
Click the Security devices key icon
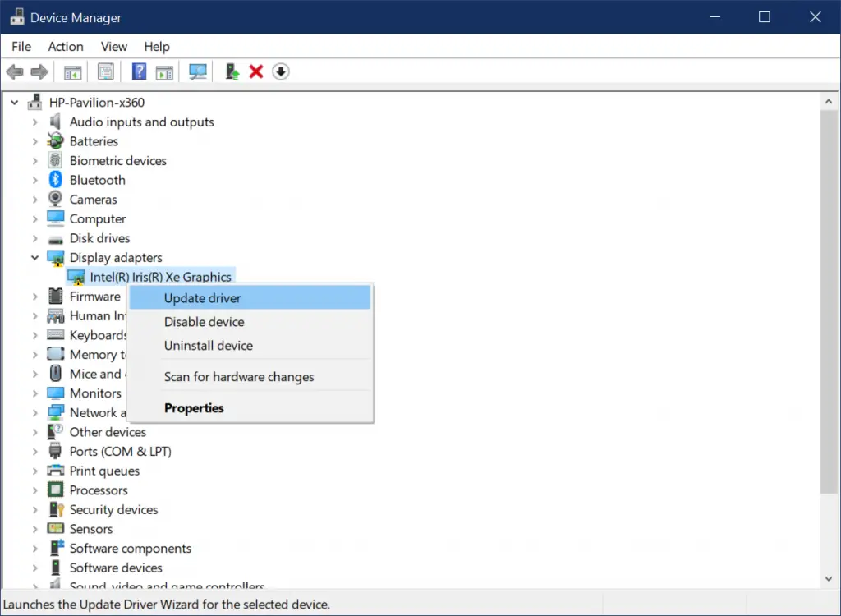pos(57,509)
